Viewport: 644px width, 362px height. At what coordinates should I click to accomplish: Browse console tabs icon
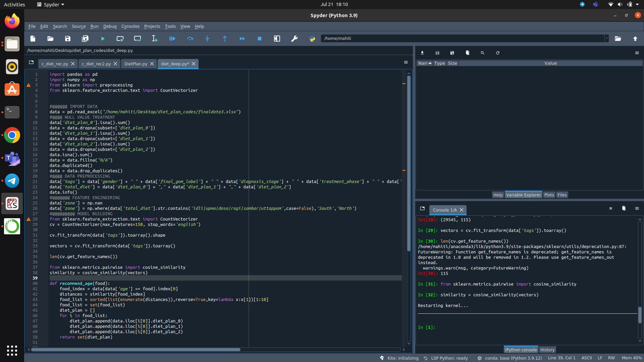coord(422,208)
